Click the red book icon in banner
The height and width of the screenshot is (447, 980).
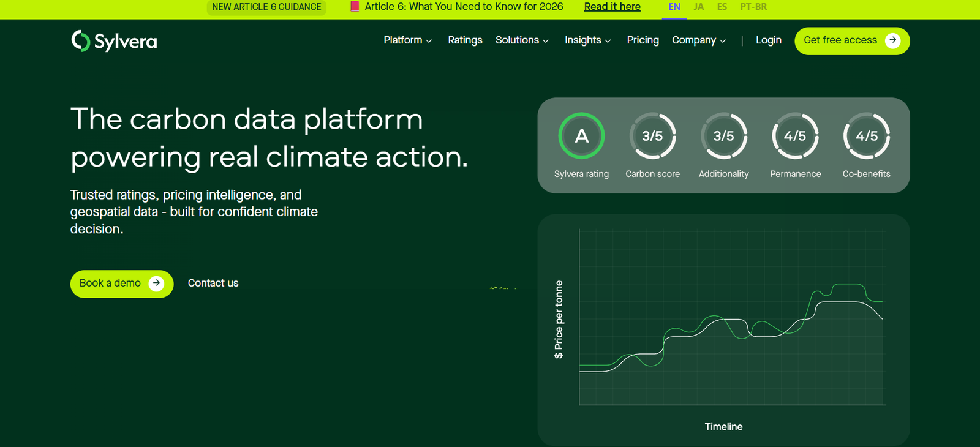[355, 7]
